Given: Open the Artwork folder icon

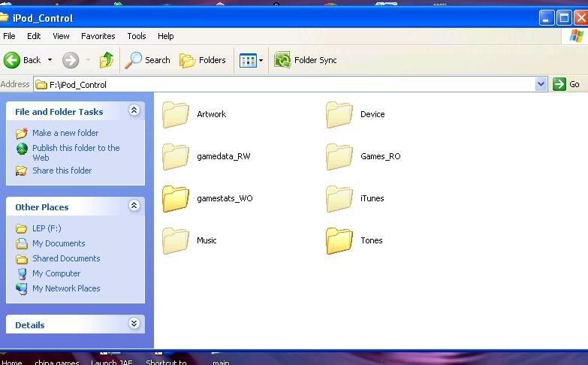Looking at the screenshot, I should [x=176, y=115].
